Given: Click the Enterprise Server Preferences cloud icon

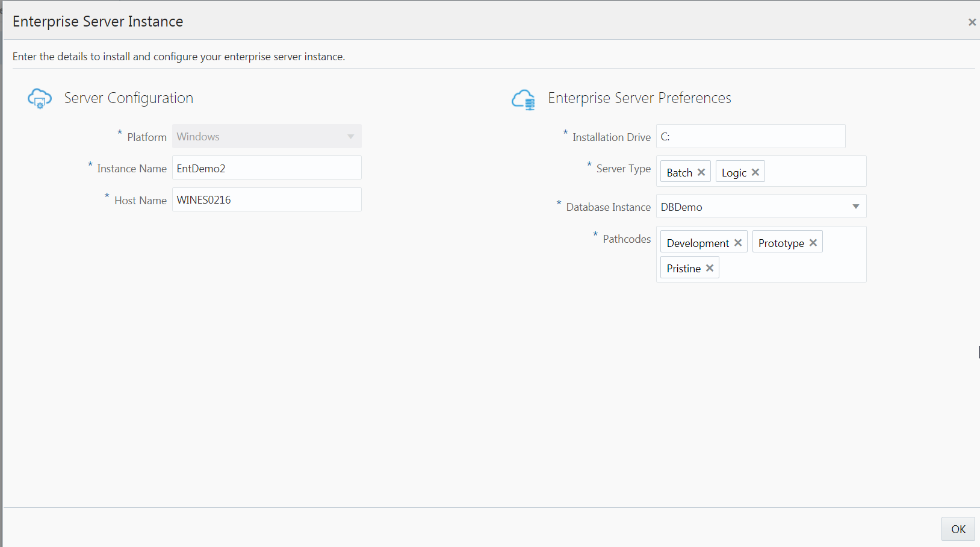Looking at the screenshot, I should pyautogui.click(x=523, y=99).
